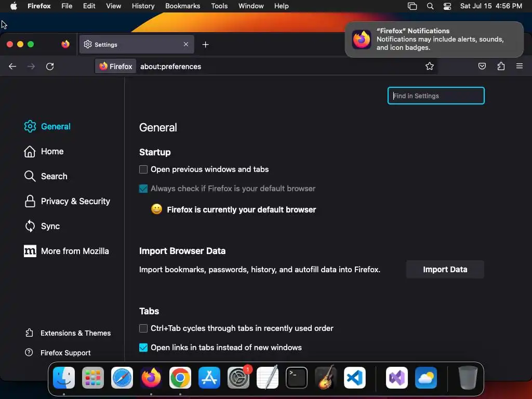
Task: Open the View menu
Action: 114,6
